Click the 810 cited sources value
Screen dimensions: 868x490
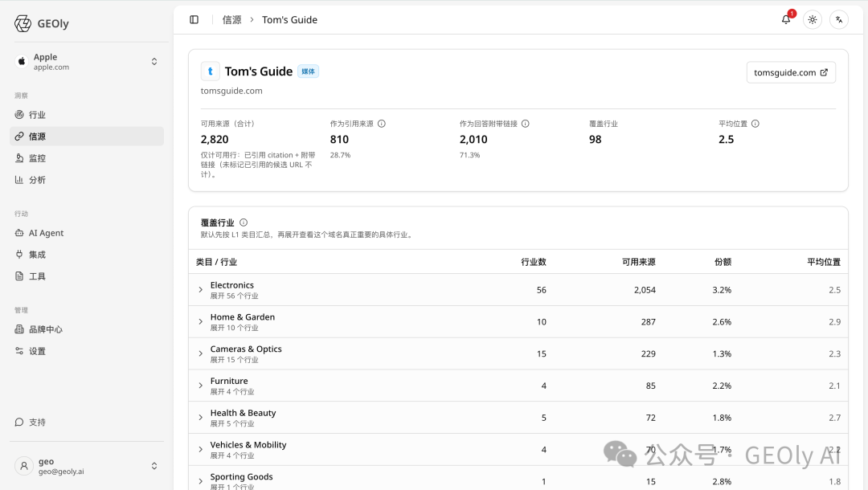click(339, 139)
